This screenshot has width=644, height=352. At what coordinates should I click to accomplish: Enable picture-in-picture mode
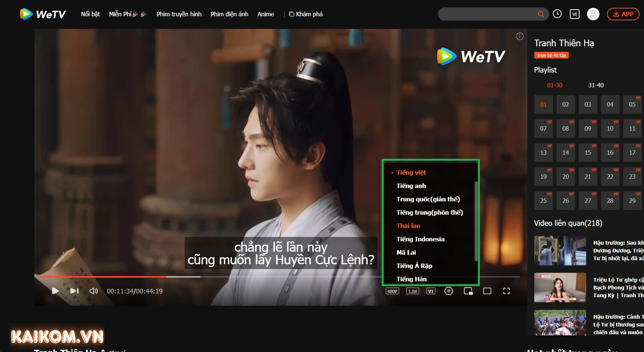tap(468, 291)
